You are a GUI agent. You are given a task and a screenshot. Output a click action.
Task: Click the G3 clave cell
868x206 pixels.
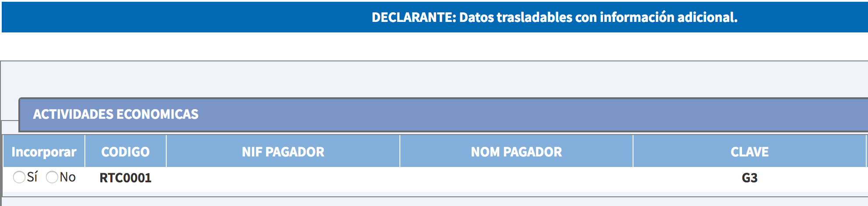coord(749,178)
